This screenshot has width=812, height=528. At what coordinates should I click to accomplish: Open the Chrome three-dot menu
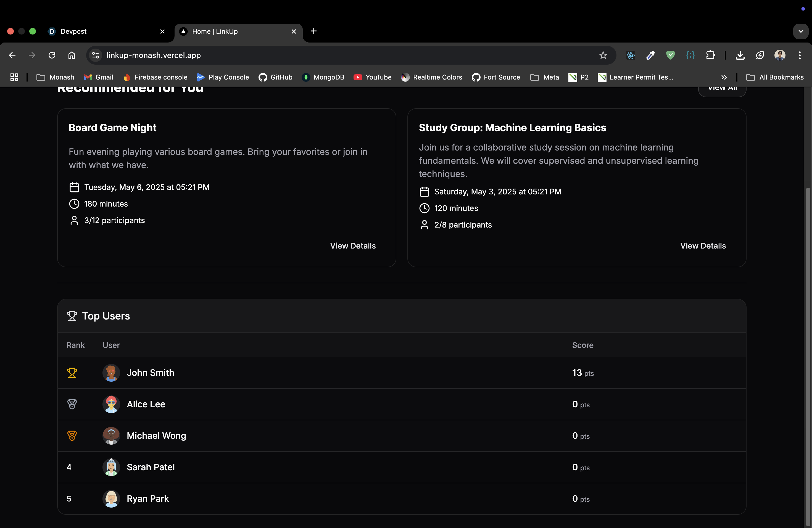pos(800,55)
